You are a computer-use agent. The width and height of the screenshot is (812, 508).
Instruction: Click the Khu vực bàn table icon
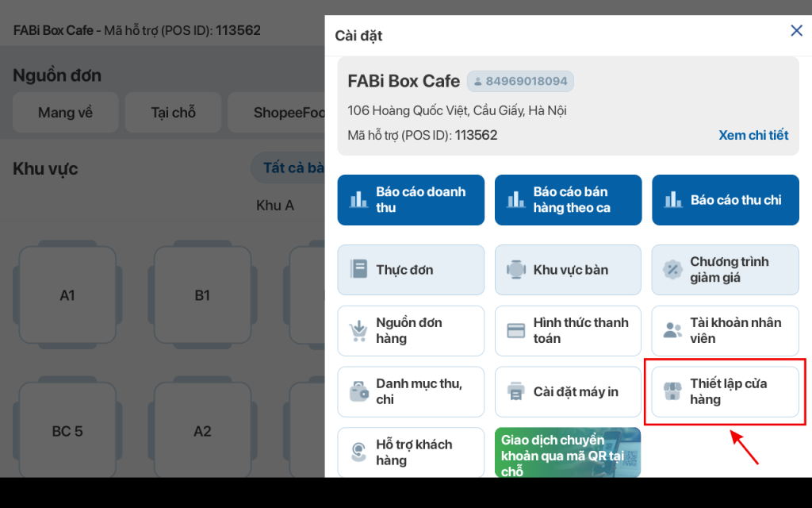pos(516,269)
